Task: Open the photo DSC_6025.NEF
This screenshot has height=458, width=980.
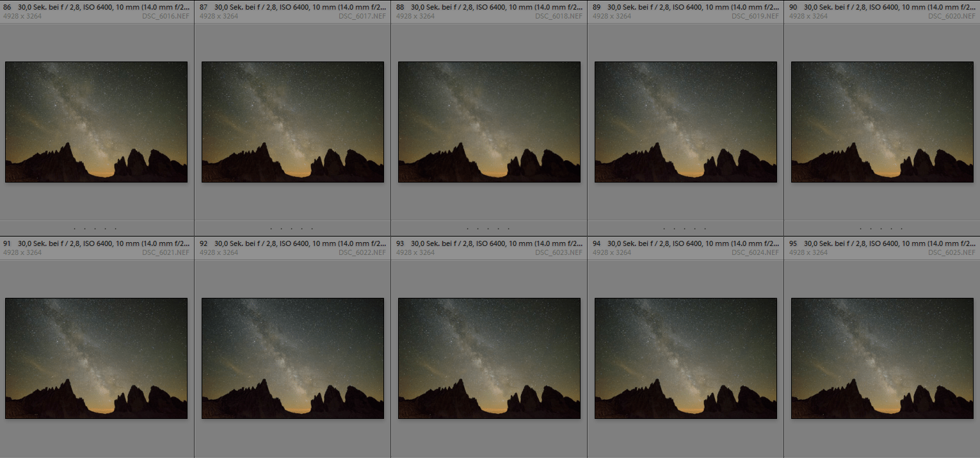Action: click(882, 358)
